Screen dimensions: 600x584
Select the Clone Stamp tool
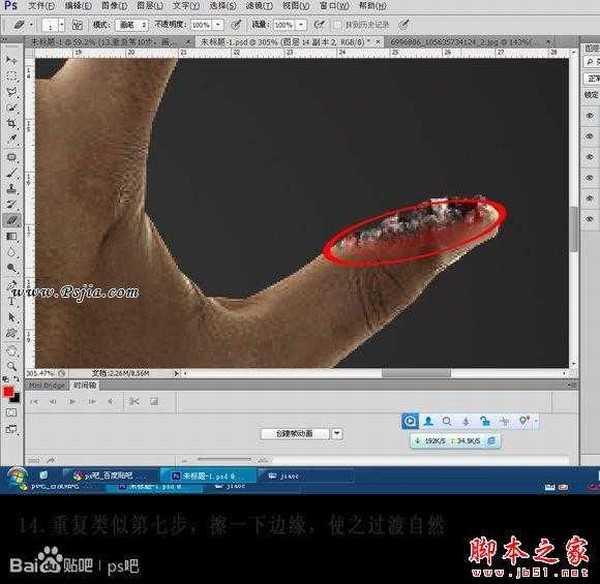click(x=11, y=187)
